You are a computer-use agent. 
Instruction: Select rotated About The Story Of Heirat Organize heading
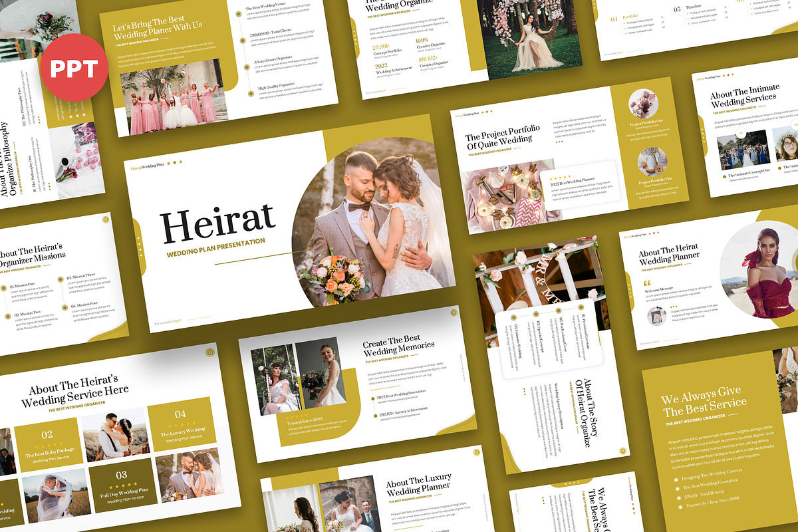click(588, 412)
